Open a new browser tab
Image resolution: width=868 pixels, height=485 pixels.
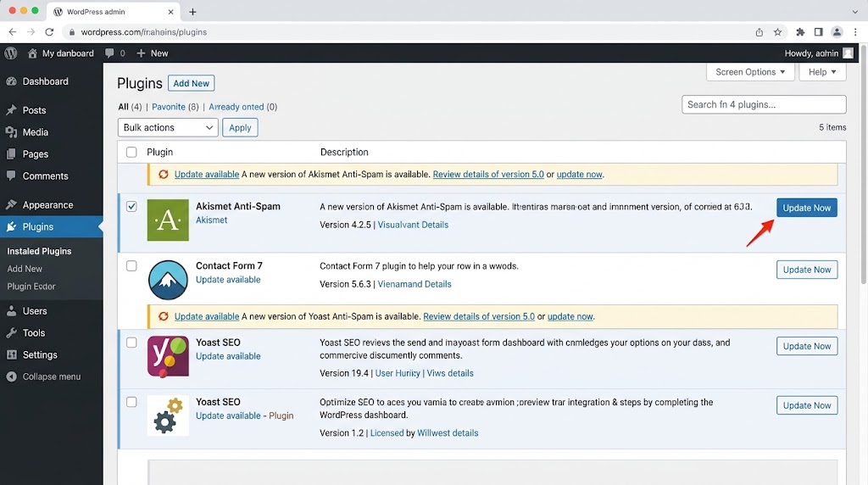pyautogui.click(x=192, y=12)
